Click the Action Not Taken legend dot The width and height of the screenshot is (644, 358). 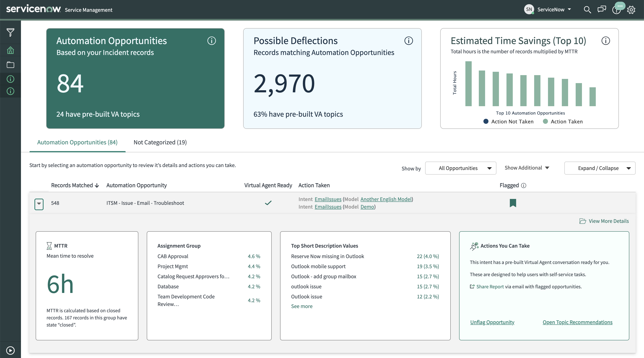[x=486, y=122]
